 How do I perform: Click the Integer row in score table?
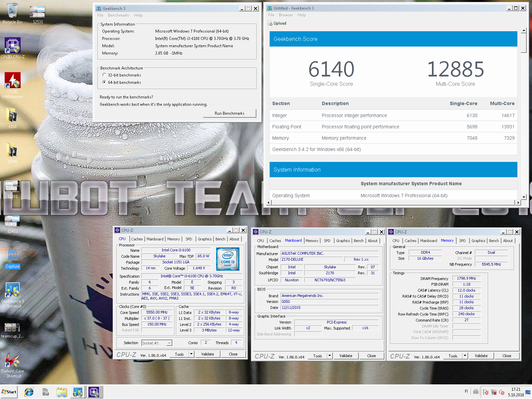tap(393, 115)
